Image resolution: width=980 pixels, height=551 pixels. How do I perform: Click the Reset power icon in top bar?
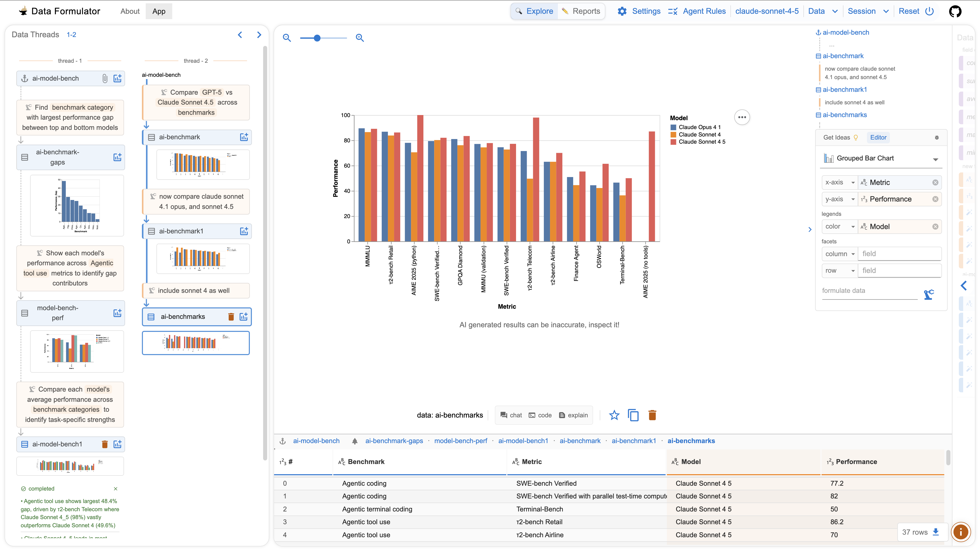coord(929,11)
